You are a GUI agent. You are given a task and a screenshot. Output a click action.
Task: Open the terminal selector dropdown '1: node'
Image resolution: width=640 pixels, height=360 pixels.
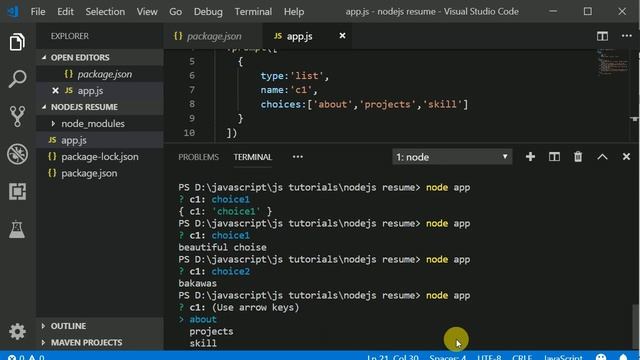[452, 157]
